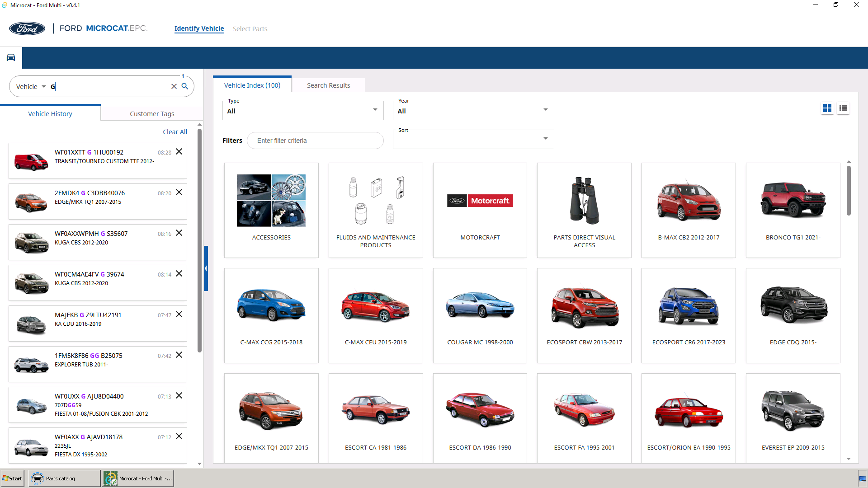Remove 2FMDK4 Edge/MKX history entry

pos(179,192)
